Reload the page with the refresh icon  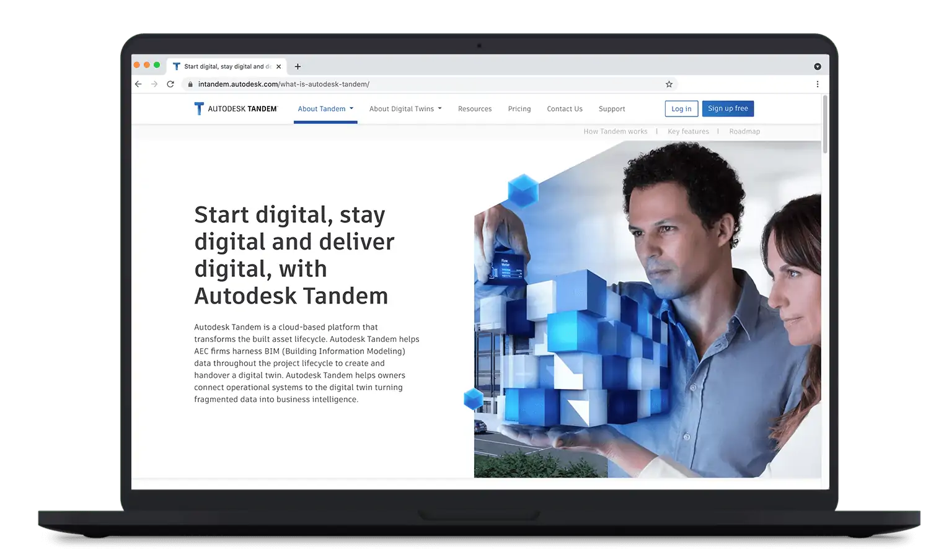[x=170, y=84]
